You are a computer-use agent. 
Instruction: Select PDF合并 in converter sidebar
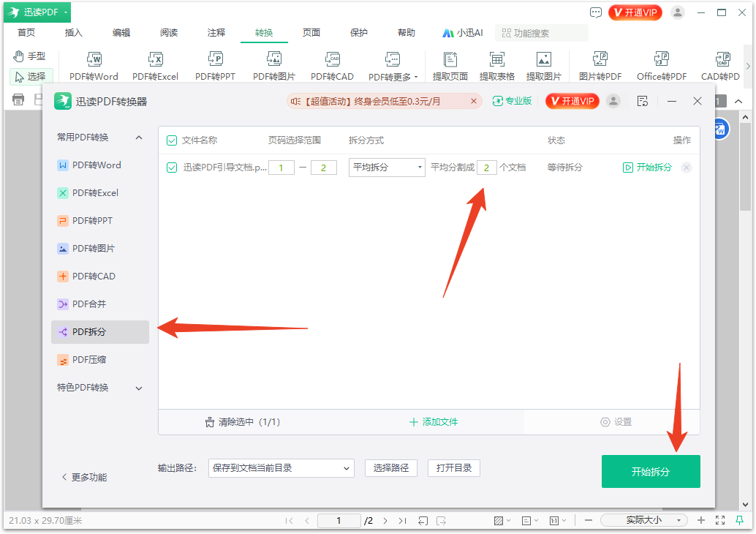(x=100, y=304)
